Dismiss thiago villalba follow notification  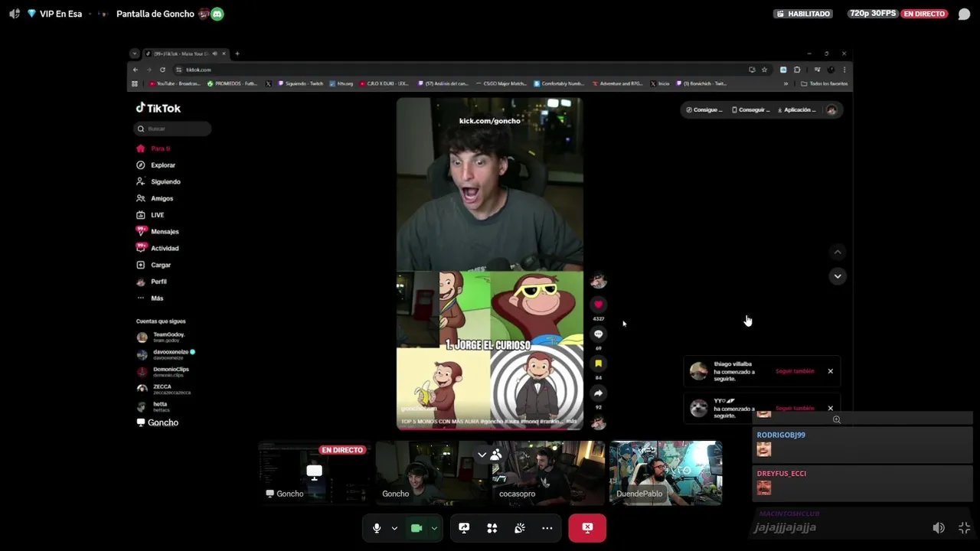830,371
